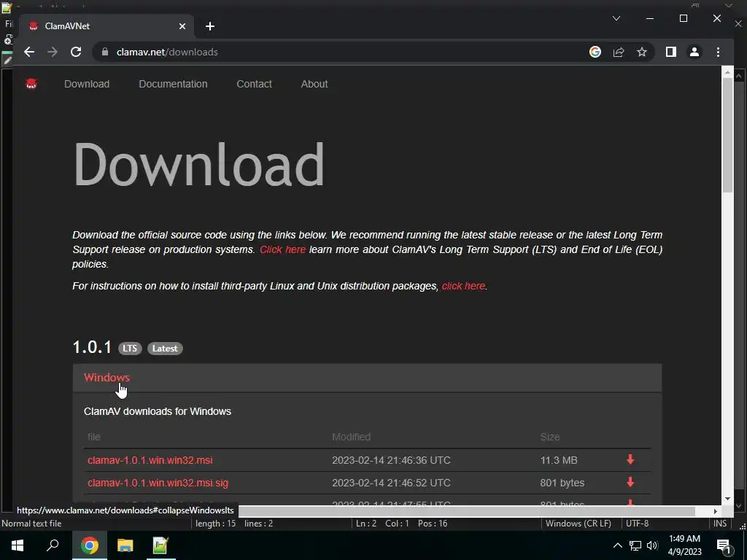The height and width of the screenshot is (560, 747).
Task: Click the '801 bytes' size cell of win32.msi.sig
Action: [562, 483]
